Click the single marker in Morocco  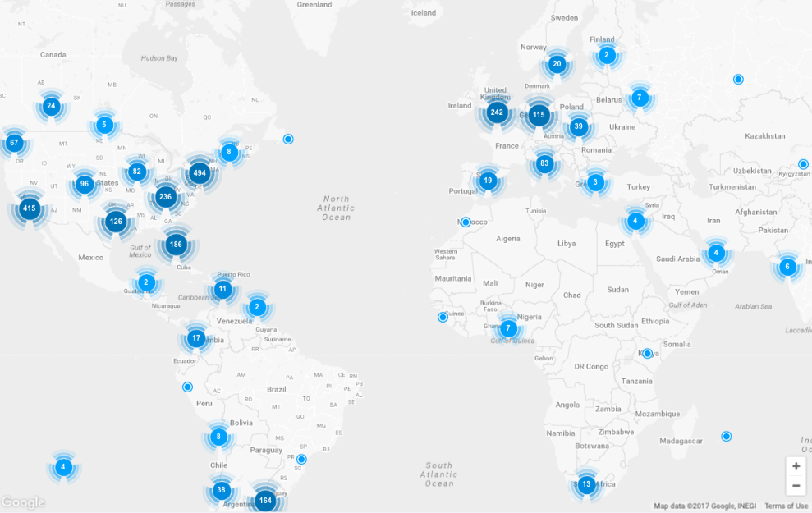click(466, 222)
